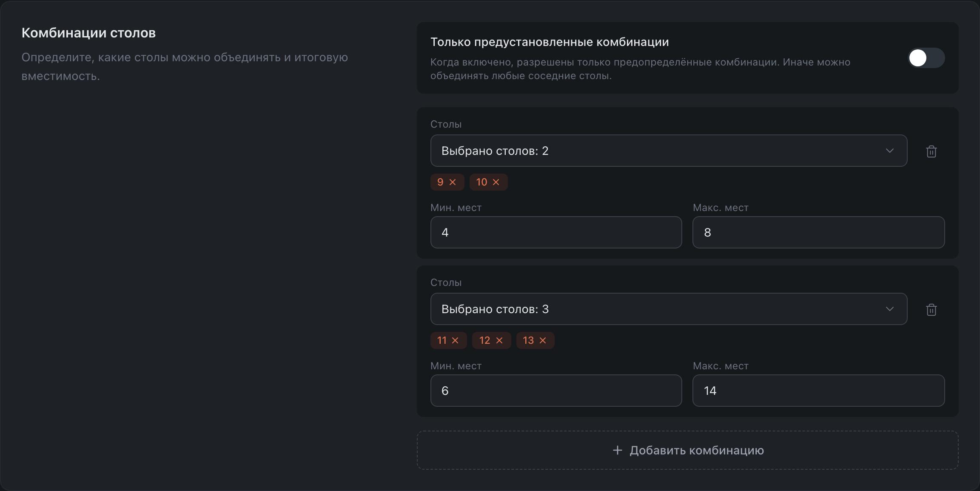This screenshot has height=491, width=980.
Task: Remove table 9 tag
Action: 453,182
